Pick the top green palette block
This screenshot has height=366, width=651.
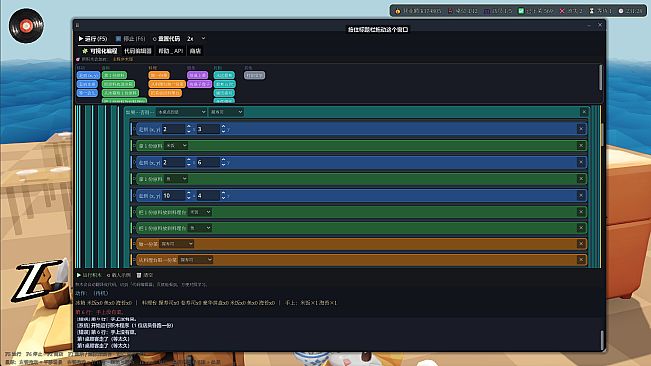(114, 76)
